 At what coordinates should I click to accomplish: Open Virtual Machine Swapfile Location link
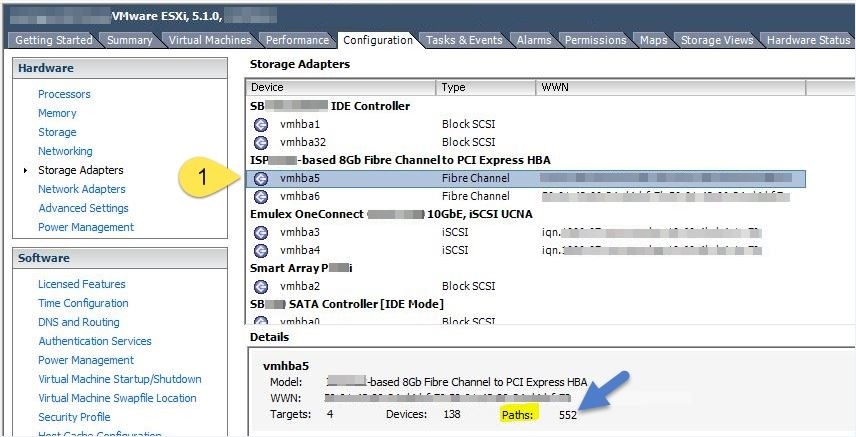pyautogui.click(x=117, y=398)
